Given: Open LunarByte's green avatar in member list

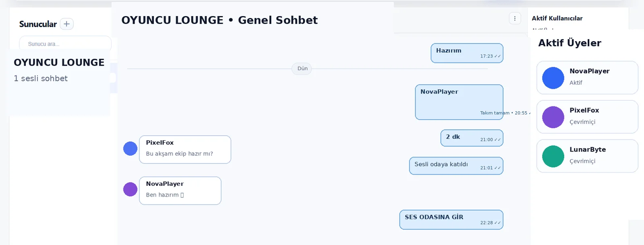Looking at the screenshot, I should click(x=553, y=156).
